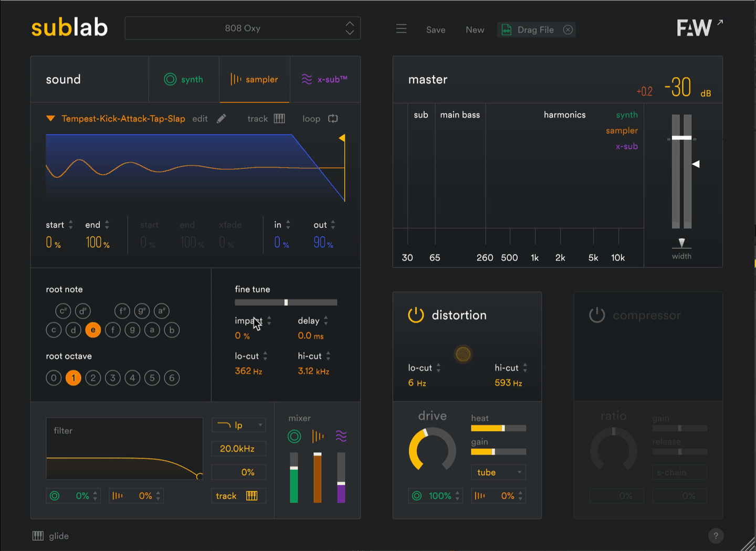Click the sample end marker flag
Viewport: 756px width, 551px height.
[x=342, y=138]
